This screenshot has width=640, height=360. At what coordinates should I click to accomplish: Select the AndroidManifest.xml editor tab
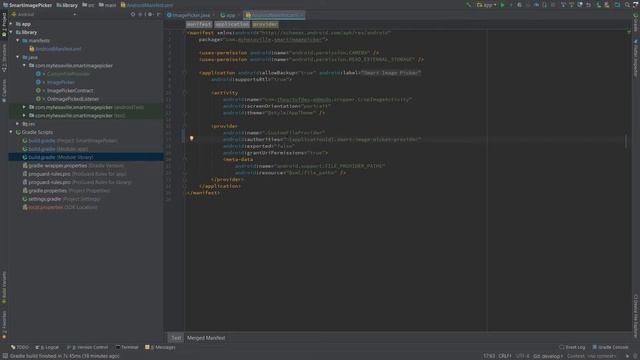274,16
